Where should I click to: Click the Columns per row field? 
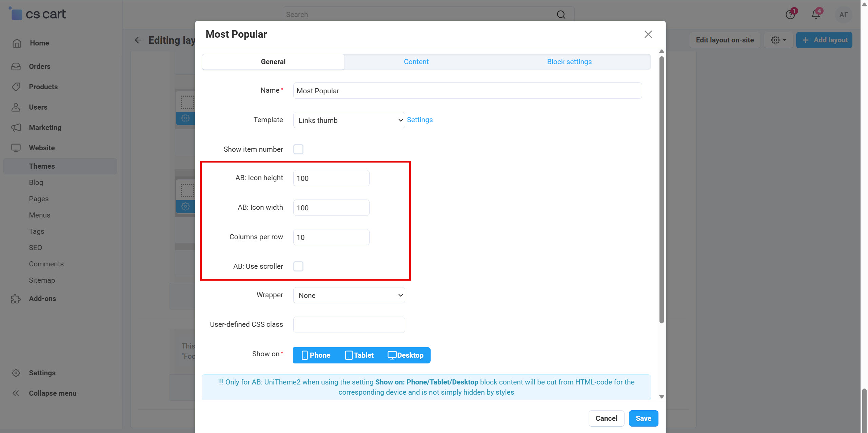pos(331,237)
